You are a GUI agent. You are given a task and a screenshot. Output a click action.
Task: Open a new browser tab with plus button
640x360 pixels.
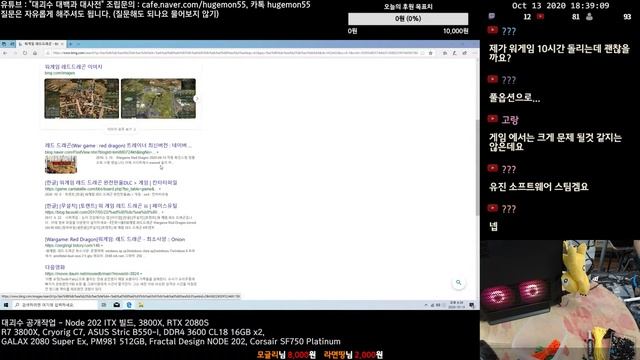pos(71,44)
